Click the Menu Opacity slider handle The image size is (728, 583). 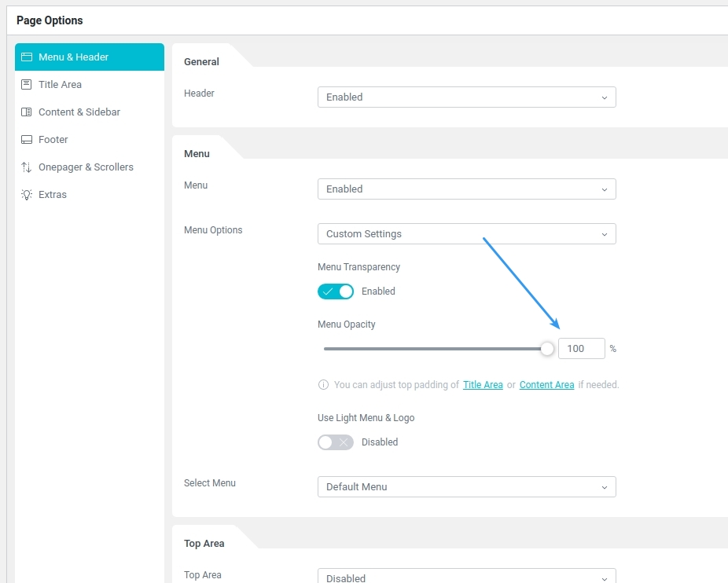click(547, 349)
